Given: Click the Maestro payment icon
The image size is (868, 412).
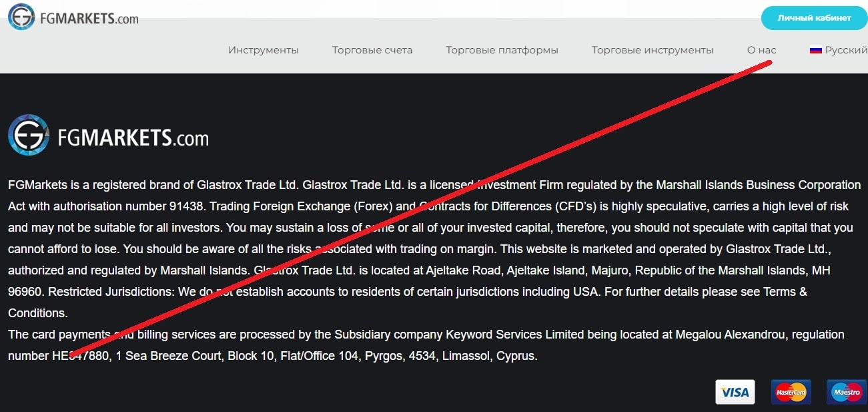Looking at the screenshot, I should (847, 392).
